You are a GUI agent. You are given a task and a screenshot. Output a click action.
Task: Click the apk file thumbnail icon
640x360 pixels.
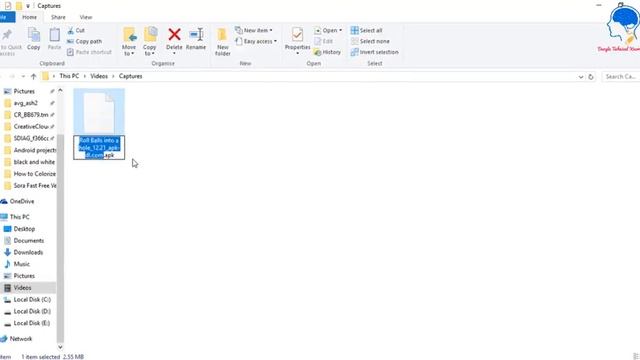tap(99, 112)
